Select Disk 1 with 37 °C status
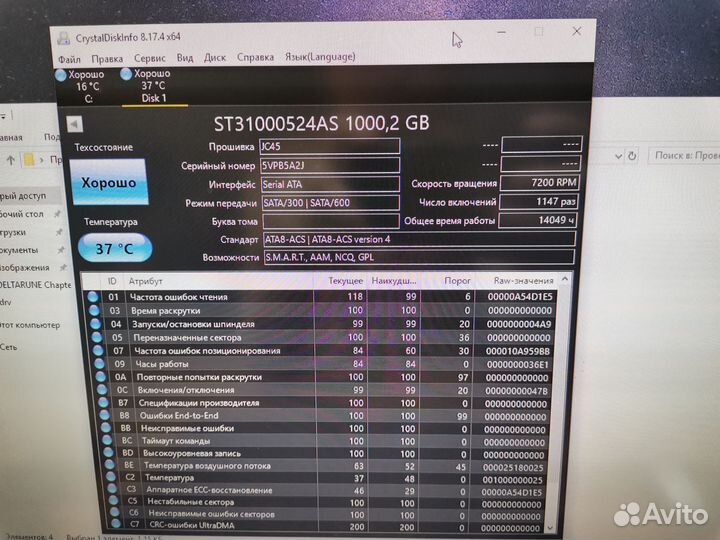The image size is (720, 540). [153, 86]
